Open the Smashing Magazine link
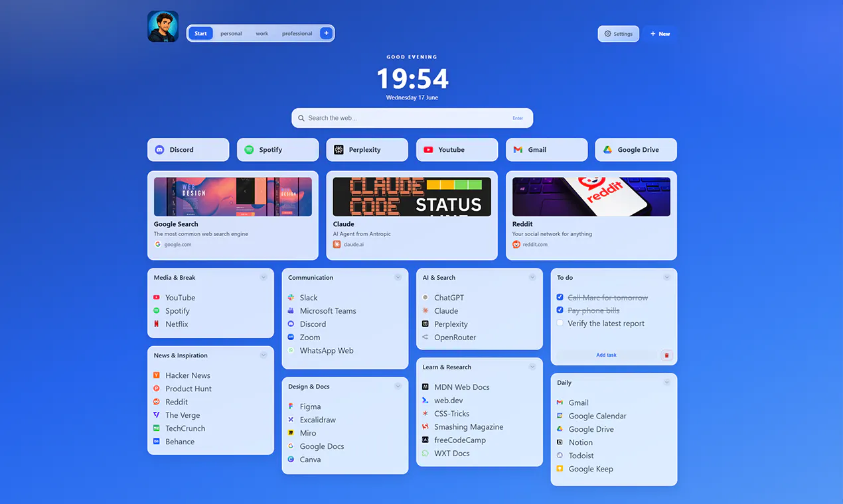843x504 pixels. 469,427
